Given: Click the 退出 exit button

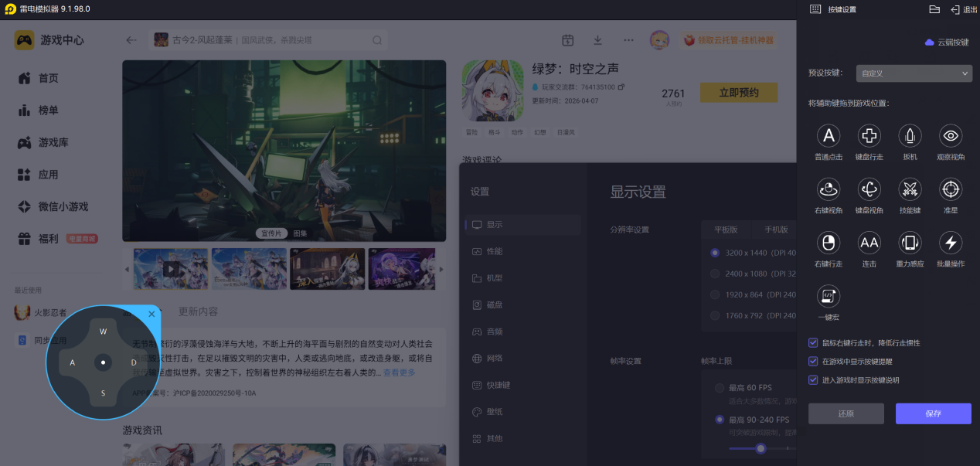Looking at the screenshot, I should click(964, 9).
